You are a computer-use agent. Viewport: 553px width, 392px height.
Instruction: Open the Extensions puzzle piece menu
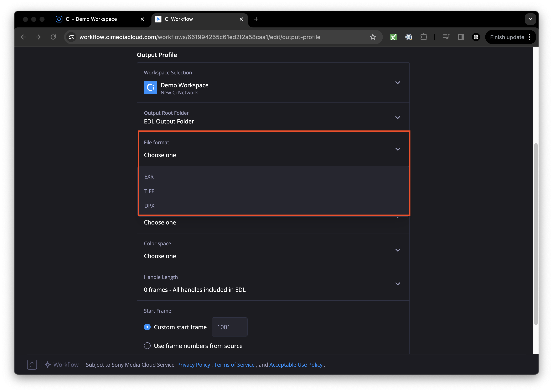(x=424, y=37)
